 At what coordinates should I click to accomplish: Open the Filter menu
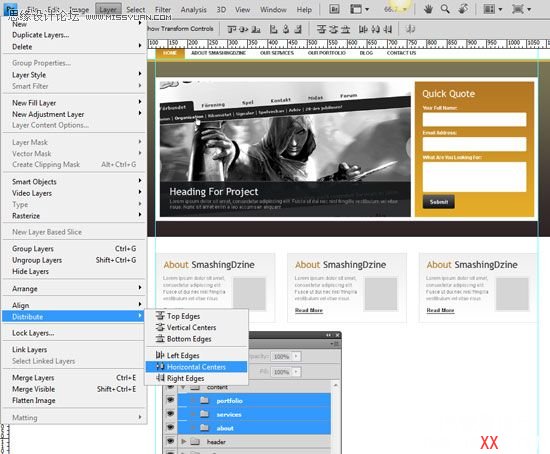163,9
